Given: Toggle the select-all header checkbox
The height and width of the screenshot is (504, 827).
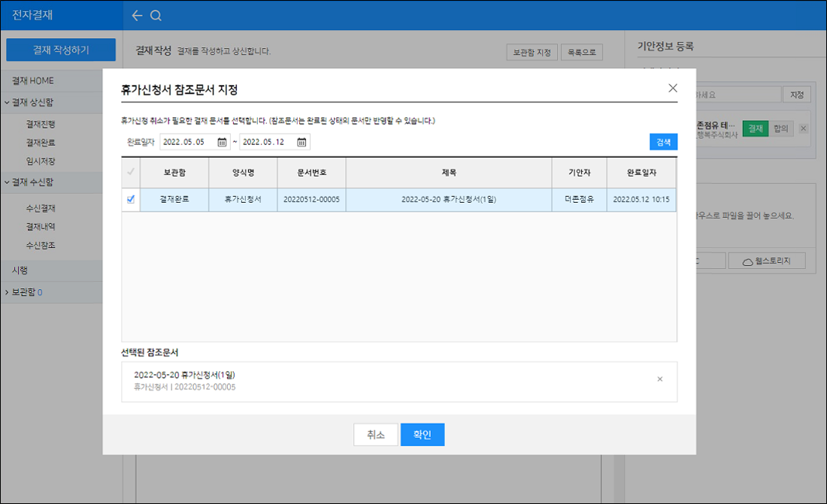Looking at the screenshot, I should 131,172.
